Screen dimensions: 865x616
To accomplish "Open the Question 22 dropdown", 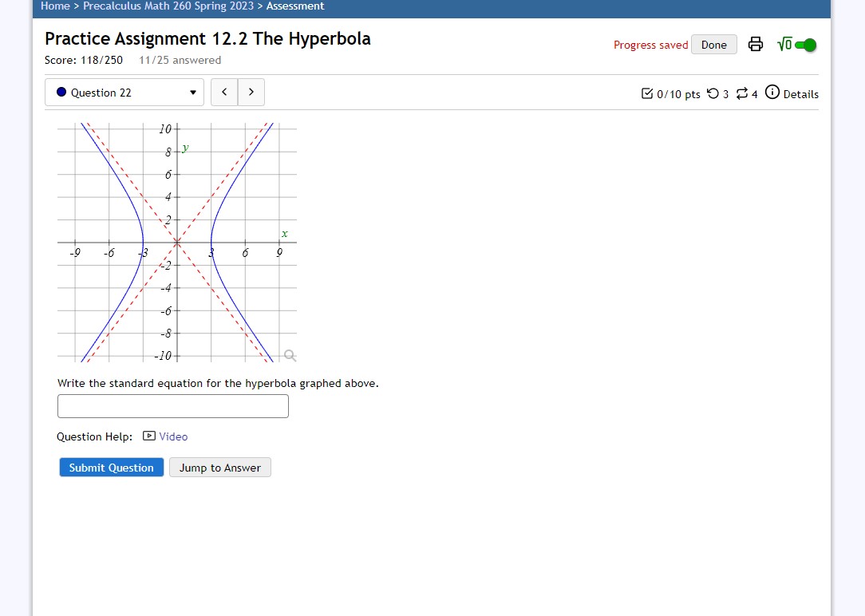I will [124, 92].
